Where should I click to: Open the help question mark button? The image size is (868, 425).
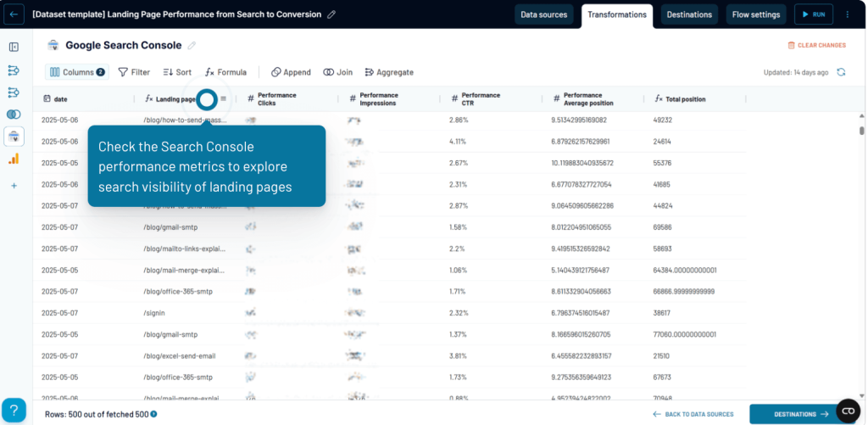(14, 411)
